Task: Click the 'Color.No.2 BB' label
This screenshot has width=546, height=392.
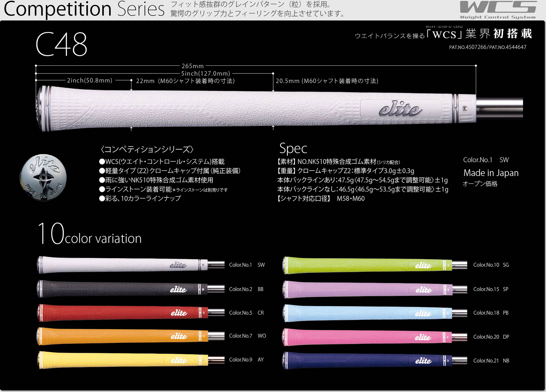Action: click(246, 289)
